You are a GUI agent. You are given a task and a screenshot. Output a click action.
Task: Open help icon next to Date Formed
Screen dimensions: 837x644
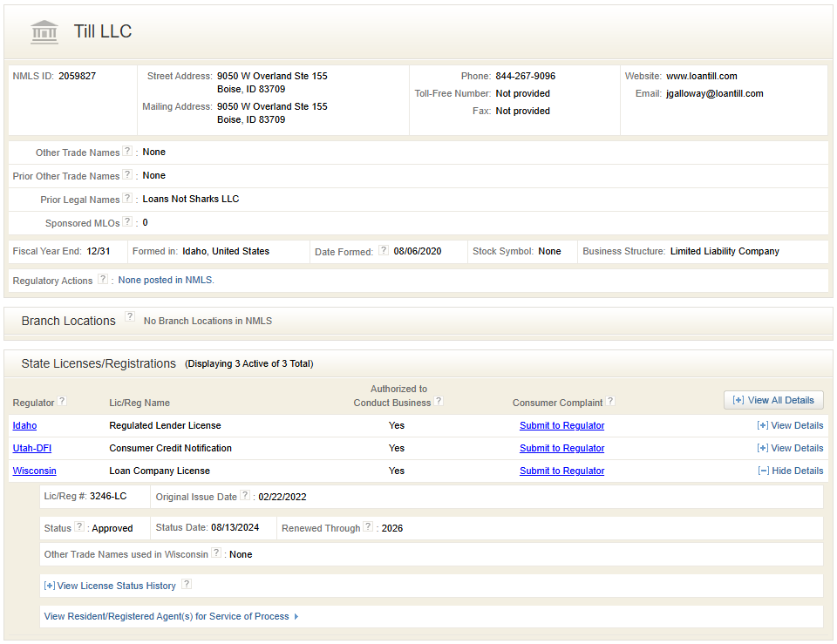coord(384,250)
